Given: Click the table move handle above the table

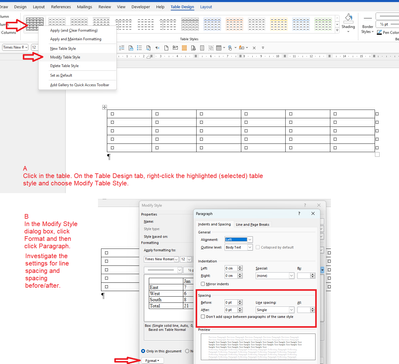Looking at the screenshot, I should pyautogui.click(x=104, y=107).
